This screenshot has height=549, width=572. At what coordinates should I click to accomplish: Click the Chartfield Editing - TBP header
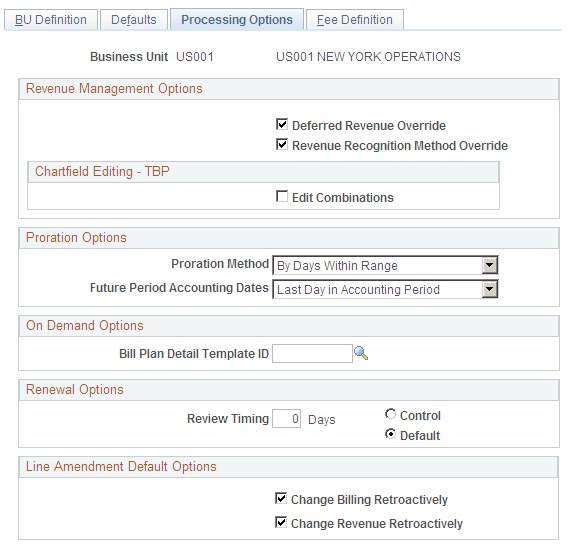pyautogui.click(x=263, y=171)
